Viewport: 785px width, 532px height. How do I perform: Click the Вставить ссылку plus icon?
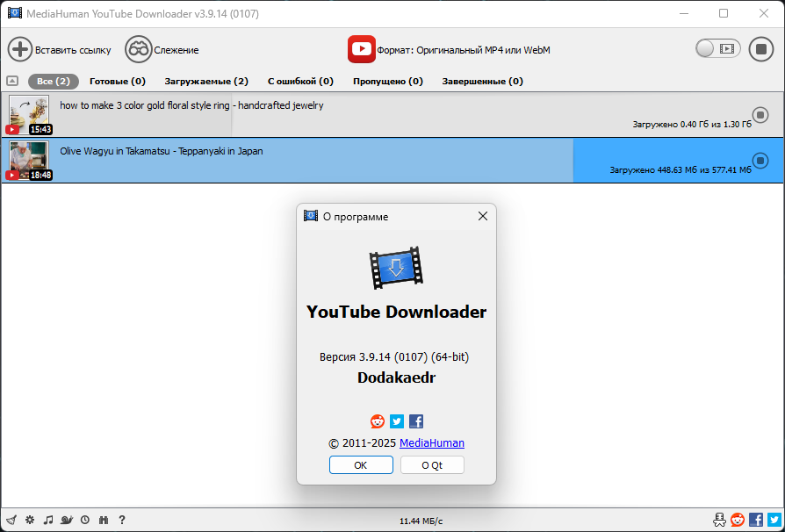20,49
